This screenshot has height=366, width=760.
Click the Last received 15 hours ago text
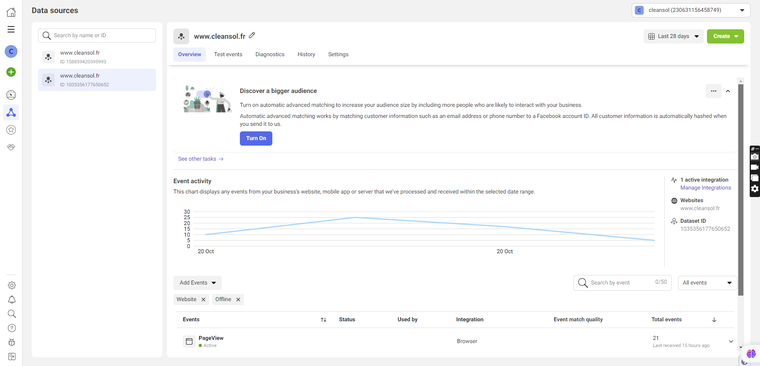tap(681, 346)
